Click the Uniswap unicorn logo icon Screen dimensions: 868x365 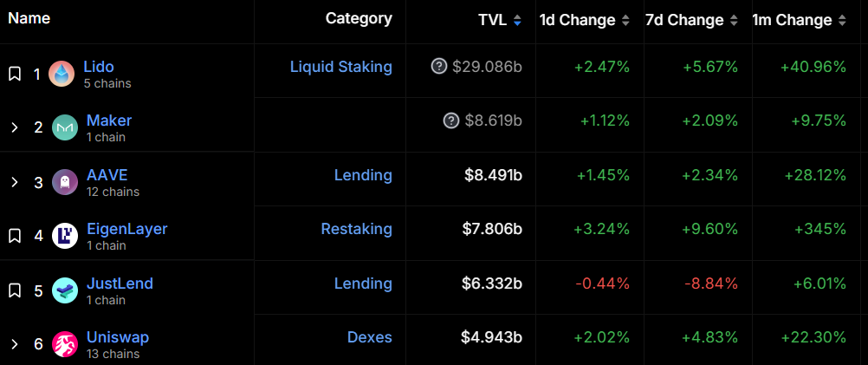65,344
